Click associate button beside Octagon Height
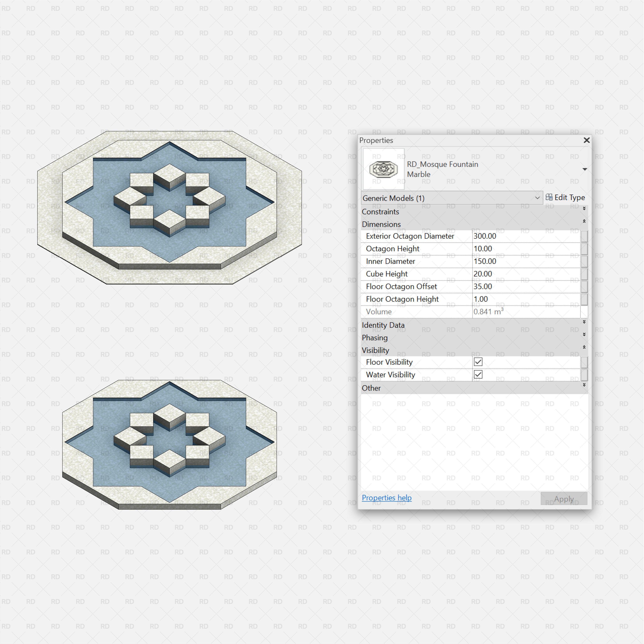This screenshot has width=644, height=644. coord(584,249)
